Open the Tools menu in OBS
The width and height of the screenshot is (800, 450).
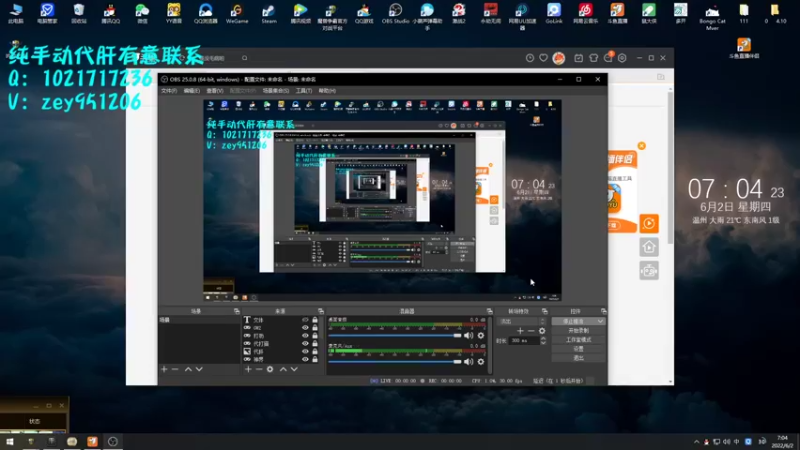pyautogui.click(x=304, y=91)
